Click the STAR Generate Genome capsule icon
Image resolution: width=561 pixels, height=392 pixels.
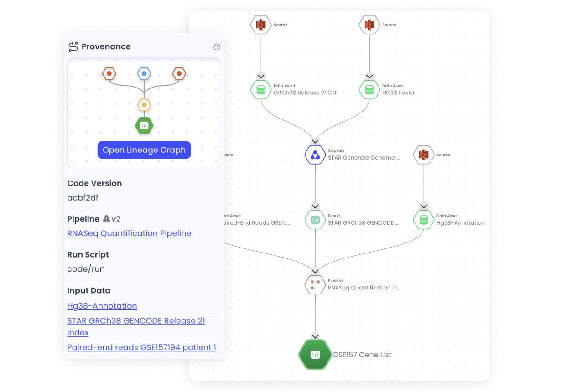[x=315, y=155]
